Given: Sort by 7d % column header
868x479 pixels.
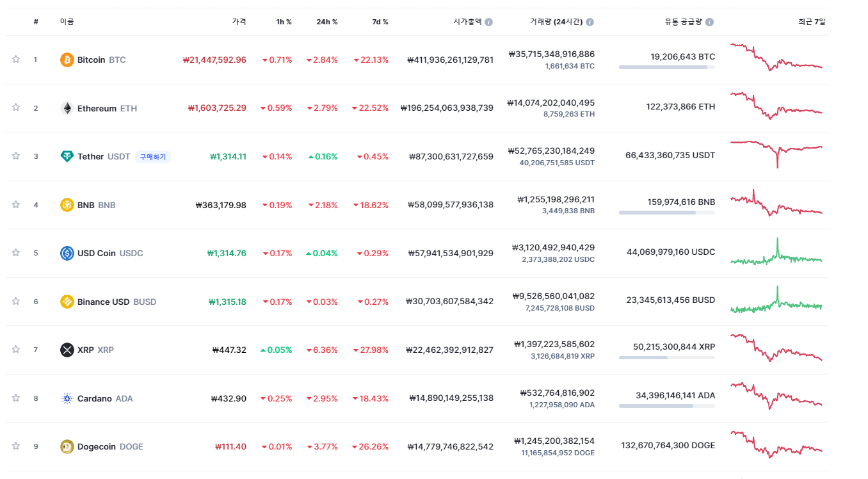Looking at the screenshot, I should 380,22.
